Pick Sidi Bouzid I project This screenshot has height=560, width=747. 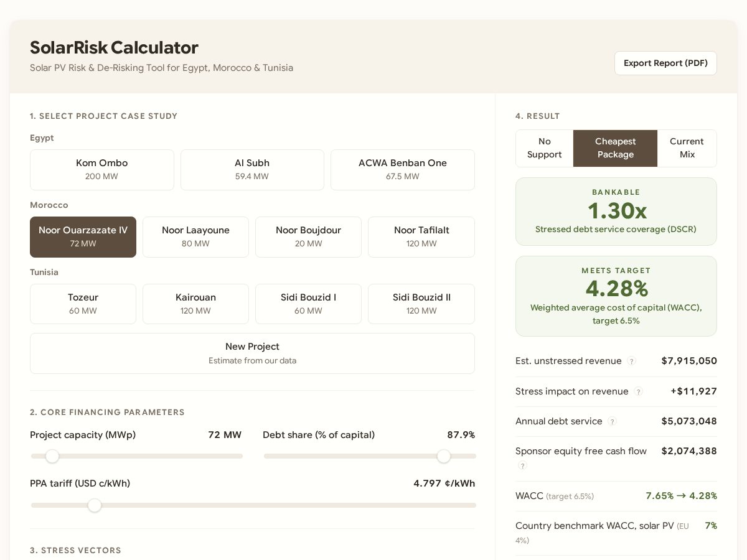pos(308,304)
